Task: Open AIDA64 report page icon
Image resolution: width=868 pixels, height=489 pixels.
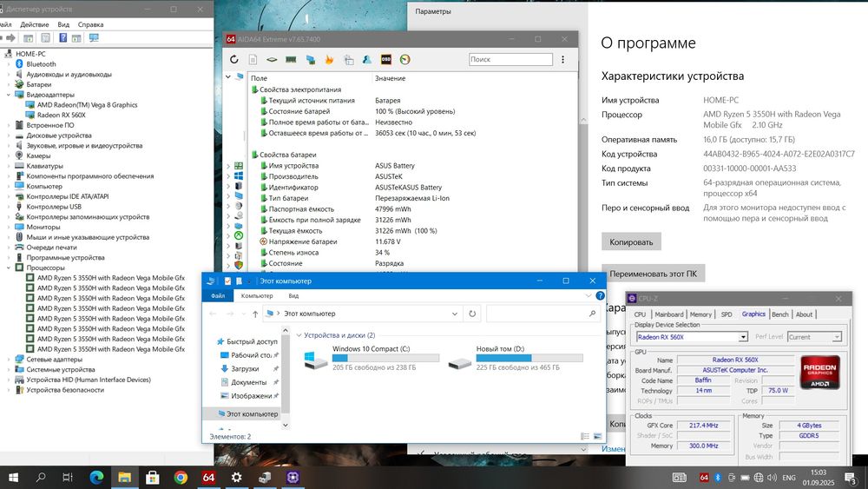Action: click(253, 59)
